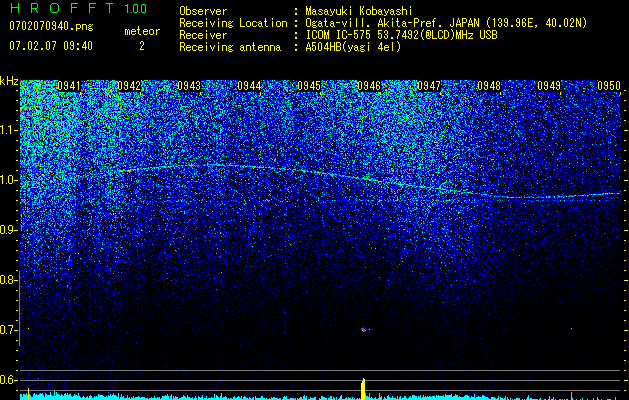The image size is (629, 400).
Task: Click the A504HB(yagi 4el) antenna text
Action: click(x=353, y=47)
